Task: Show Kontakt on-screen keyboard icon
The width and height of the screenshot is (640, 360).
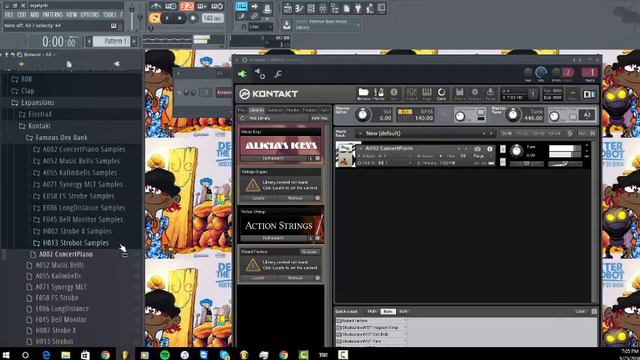Action: click(427, 94)
